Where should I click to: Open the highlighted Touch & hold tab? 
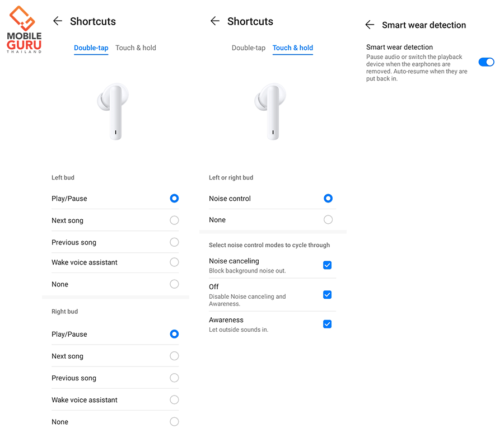(293, 48)
